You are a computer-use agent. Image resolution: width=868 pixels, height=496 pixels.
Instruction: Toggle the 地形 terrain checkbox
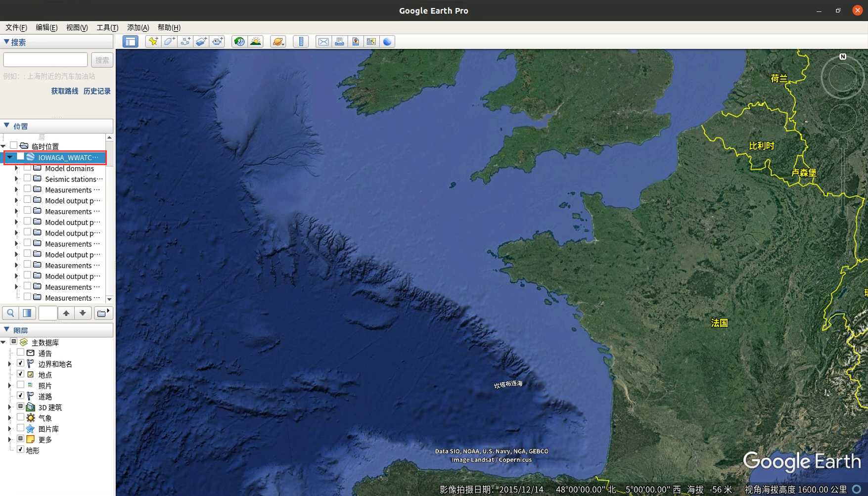20,450
